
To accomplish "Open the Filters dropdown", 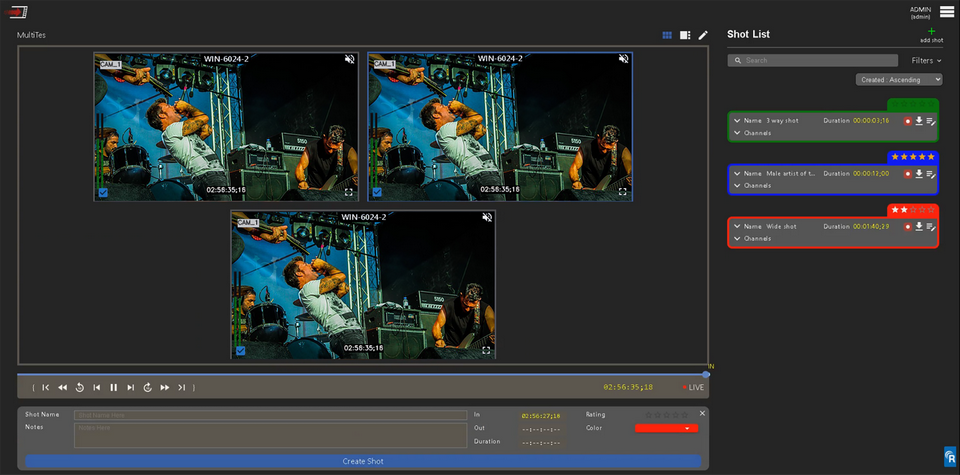I will 926,61.
